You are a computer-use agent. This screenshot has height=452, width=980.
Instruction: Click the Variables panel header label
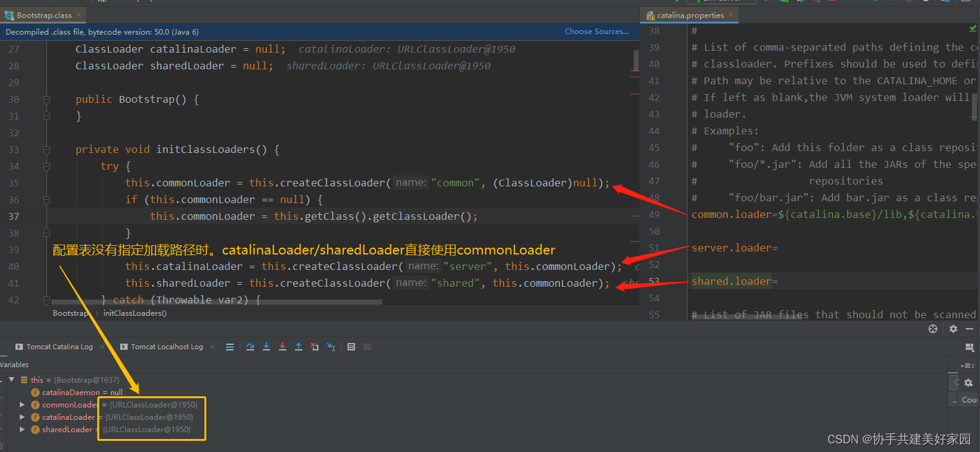coord(14,365)
